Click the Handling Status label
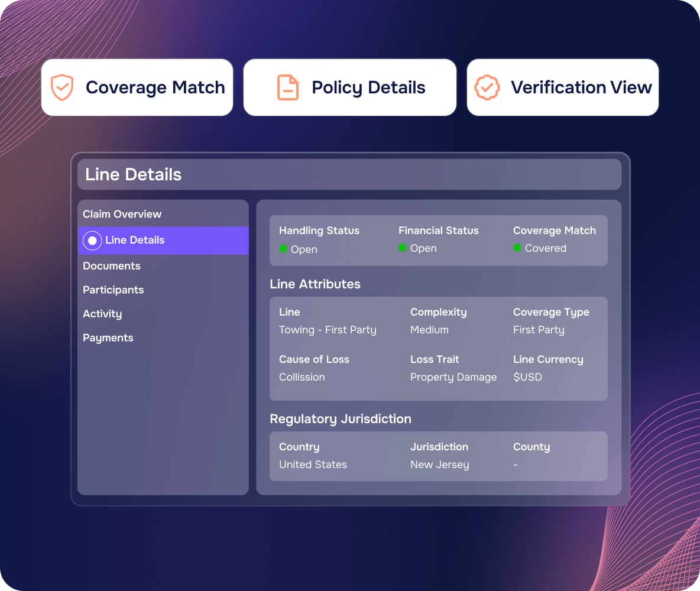Screen dimensions: 700x591 319,230
